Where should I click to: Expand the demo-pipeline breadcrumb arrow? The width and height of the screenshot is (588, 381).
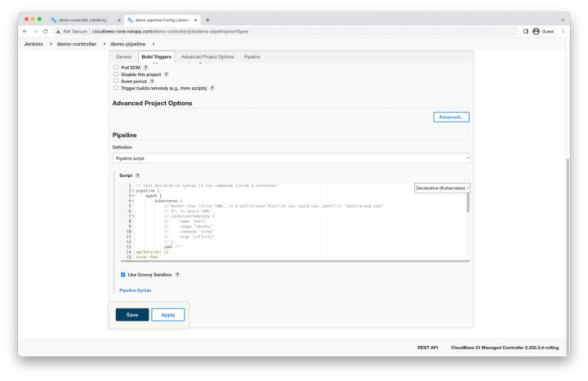click(x=154, y=43)
